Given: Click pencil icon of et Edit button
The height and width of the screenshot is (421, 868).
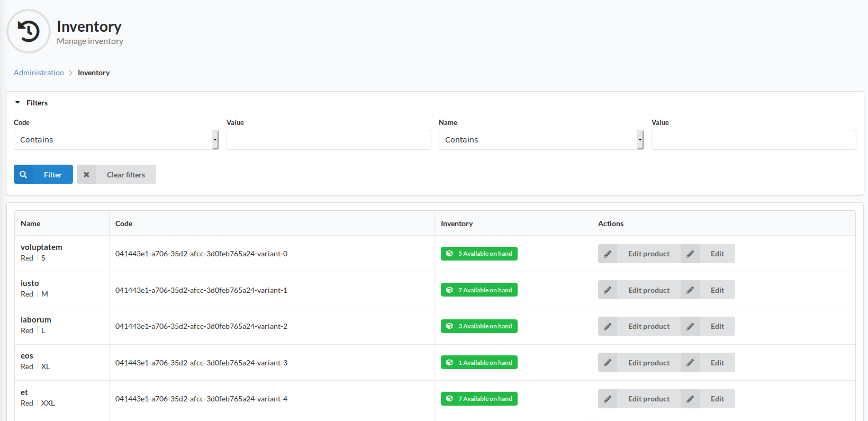Looking at the screenshot, I should (x=690, y=399).
